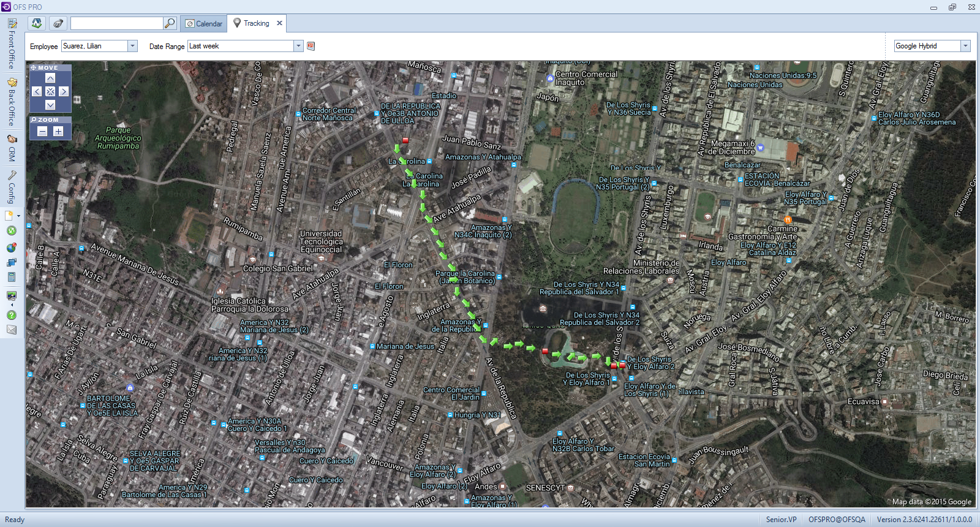
Task: Click the home icon in the toolbar
Action: 37,23
